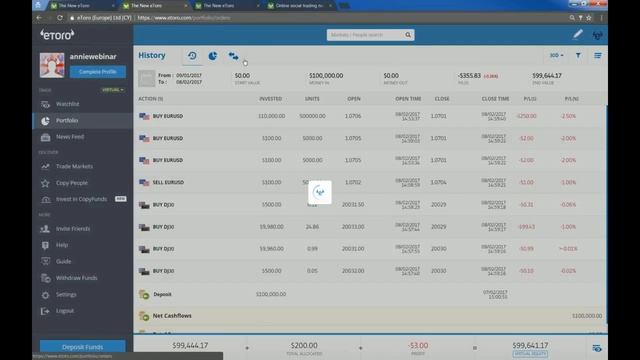
Task: Click the browser back arrow
Action: (x=39, y=18)
